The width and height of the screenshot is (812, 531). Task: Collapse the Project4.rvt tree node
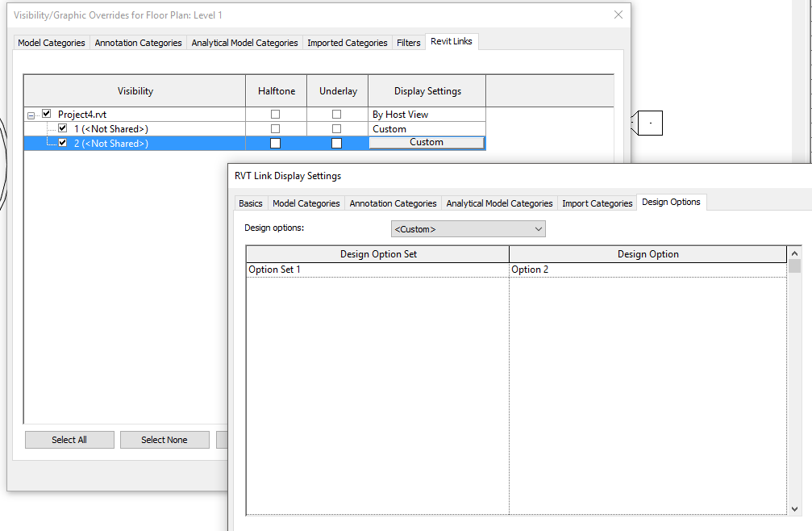pyautogui.click(x=31, y=114)
